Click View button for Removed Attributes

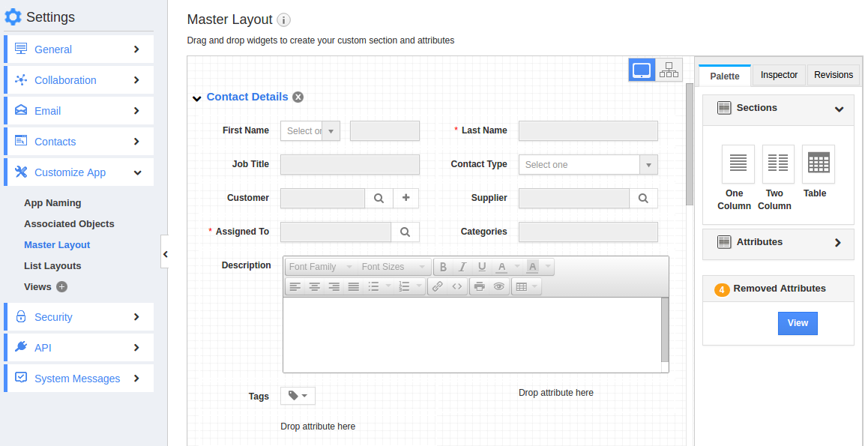coord(798,323)
